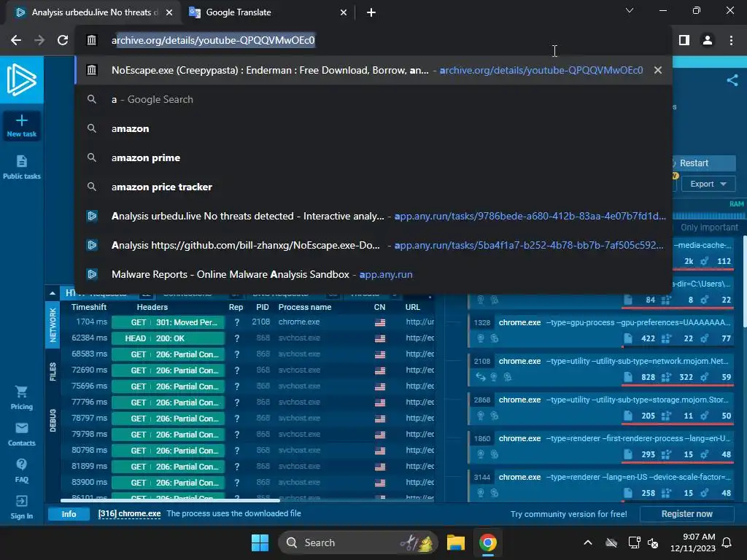Start a New task in sidebar

[21, 125]
